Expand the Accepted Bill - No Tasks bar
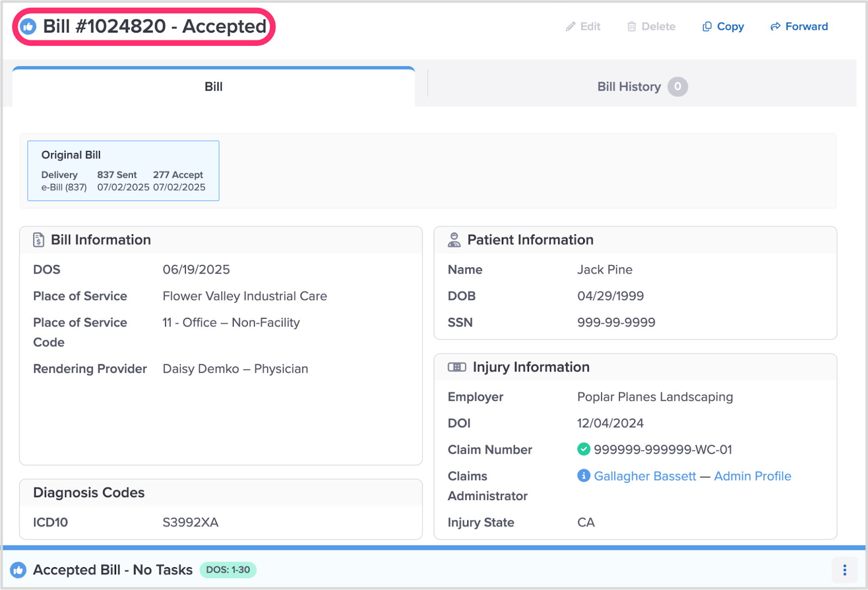The image size is (868, 590). (113, 570)
